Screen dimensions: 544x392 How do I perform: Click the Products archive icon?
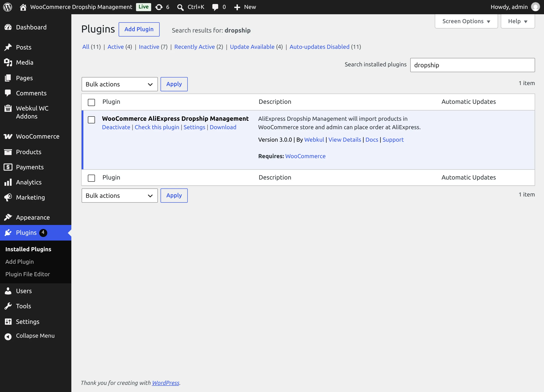coord(8,152)
